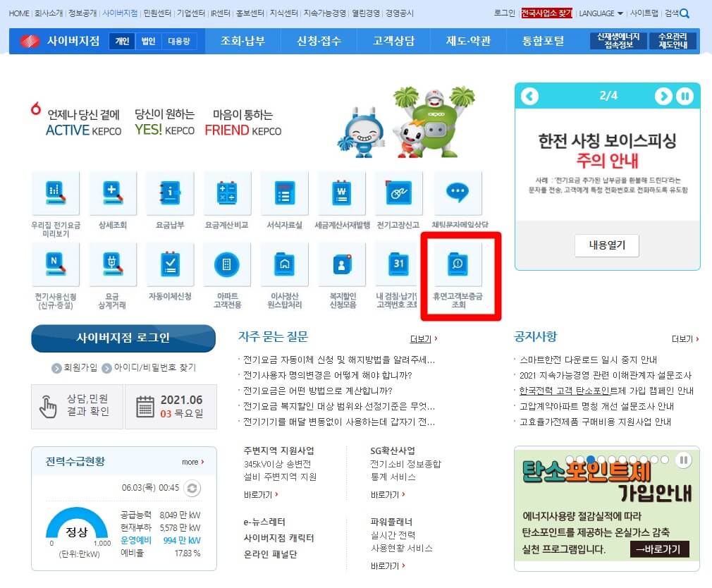Open the 서식자료실 icon

284,193
